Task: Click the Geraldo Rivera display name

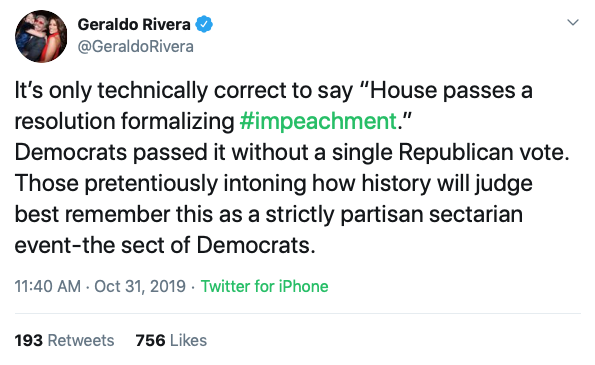Action: [x=134, y=25]
